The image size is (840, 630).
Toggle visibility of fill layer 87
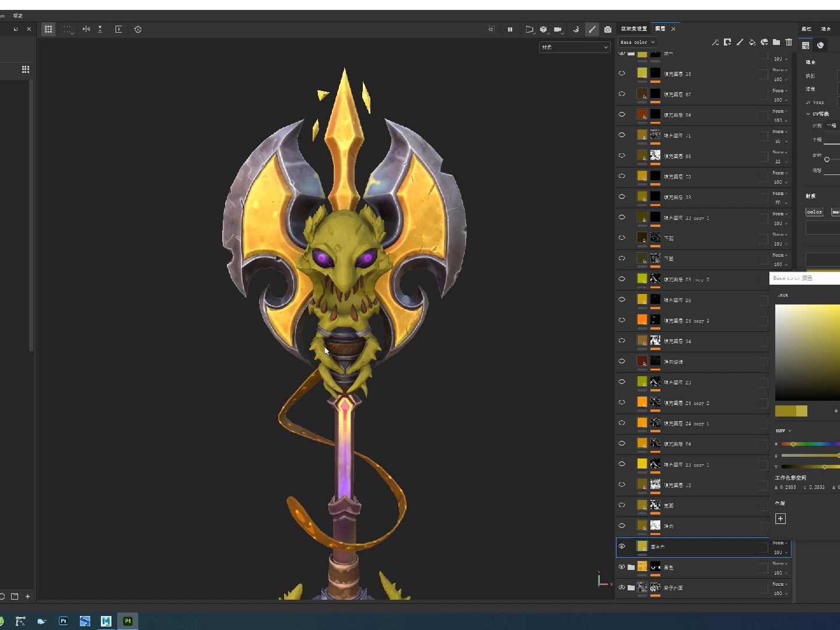[622, 94]
